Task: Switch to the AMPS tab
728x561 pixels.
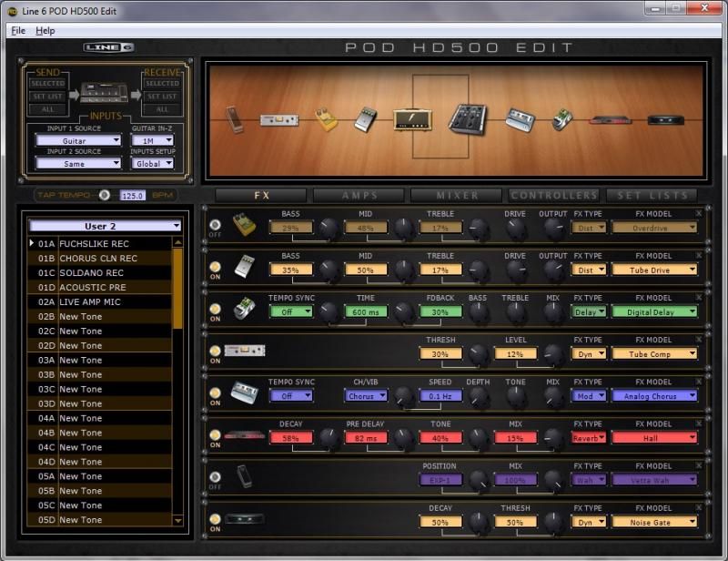Action: tap(359, 196)
